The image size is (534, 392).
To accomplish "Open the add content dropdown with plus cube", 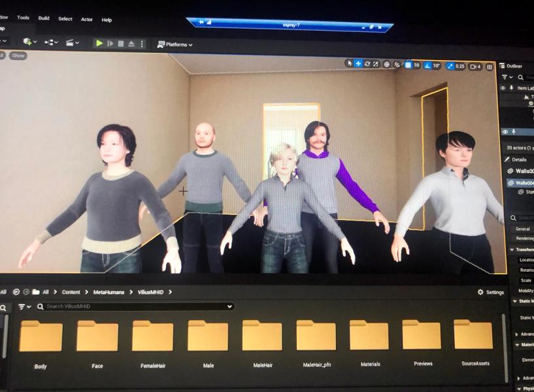I will coord(29,42).
